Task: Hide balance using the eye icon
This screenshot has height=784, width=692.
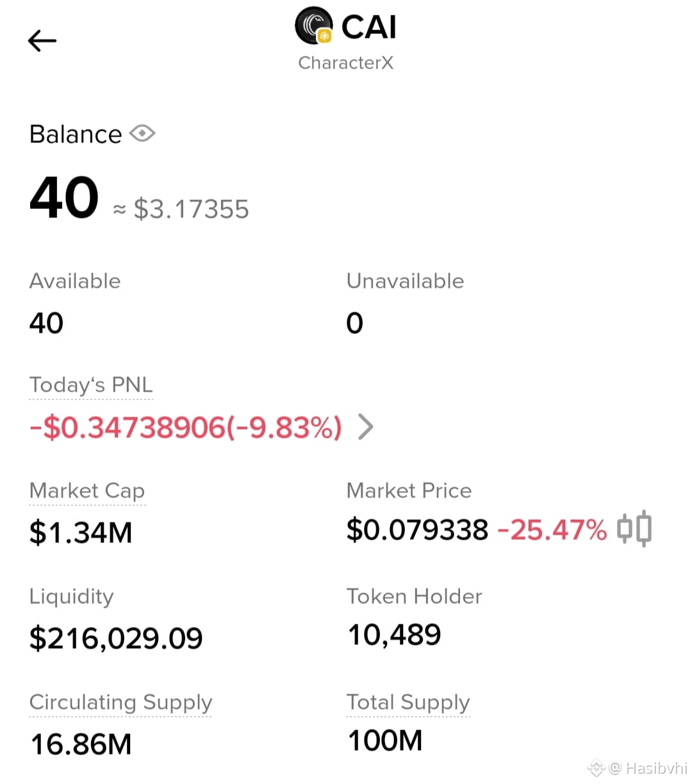Action: click(142, 133)
